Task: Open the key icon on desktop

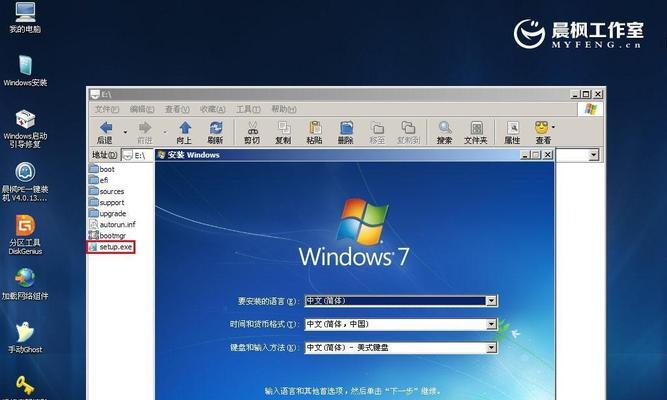Action: 25,386
